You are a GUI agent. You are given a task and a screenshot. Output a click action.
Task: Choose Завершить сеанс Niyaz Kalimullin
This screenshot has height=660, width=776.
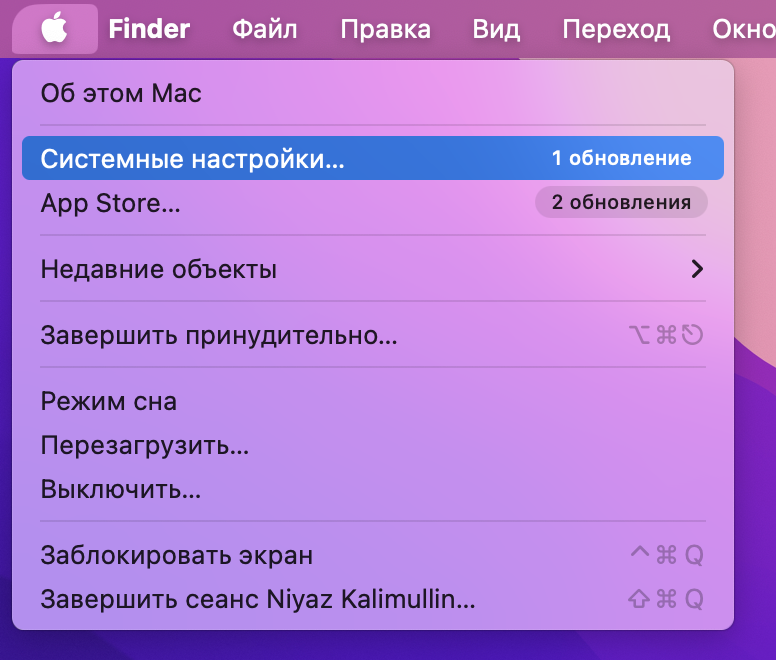(x=258, y=600)
